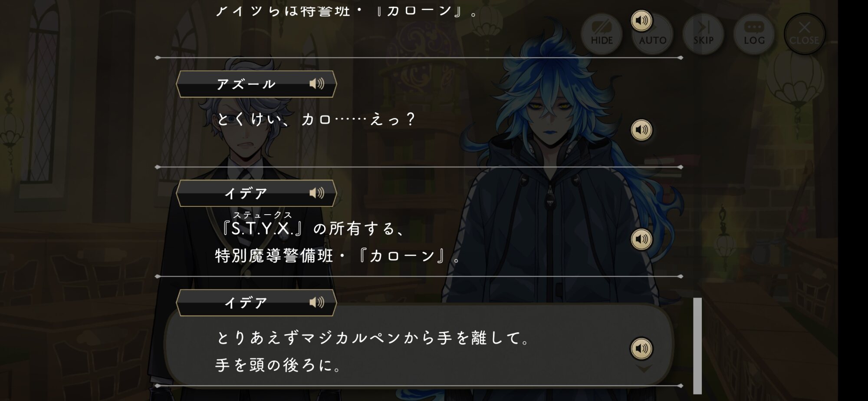Image resolution: width=868 pixels, height=401 pixels.
Task: Click the text 'とくけい、カロ……えっ？'
Action: [316, 119]
